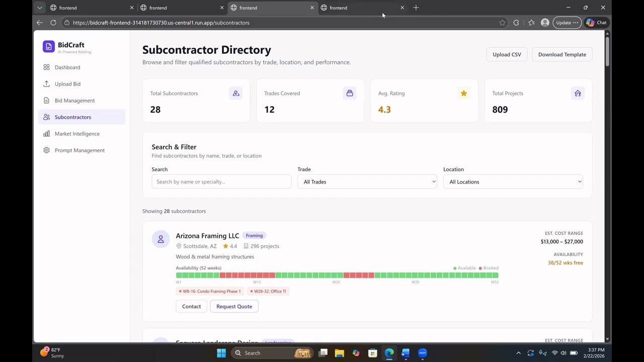
Task: Focus the search by name field
Action: [x=221, y=182]
